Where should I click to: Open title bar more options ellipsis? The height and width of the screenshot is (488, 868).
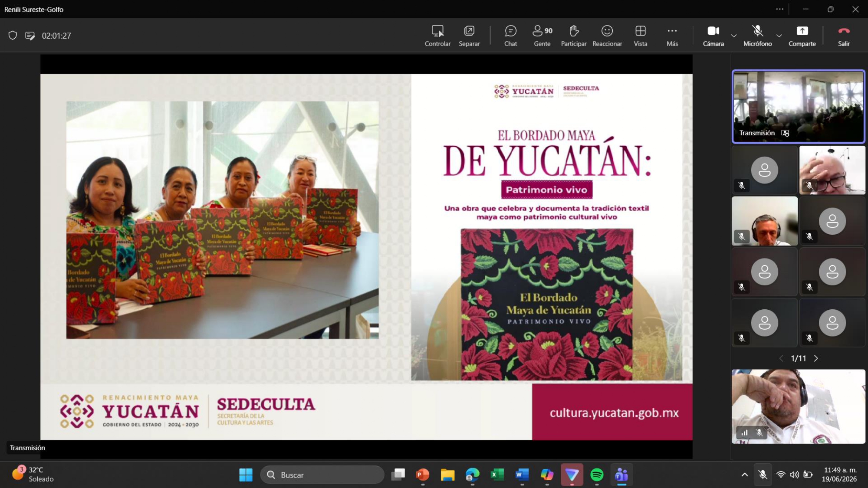pos(780,9)
